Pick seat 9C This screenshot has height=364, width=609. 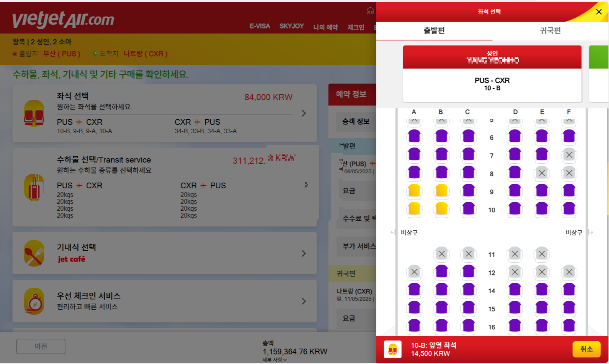pyautogui.click(x=468, y=191)
